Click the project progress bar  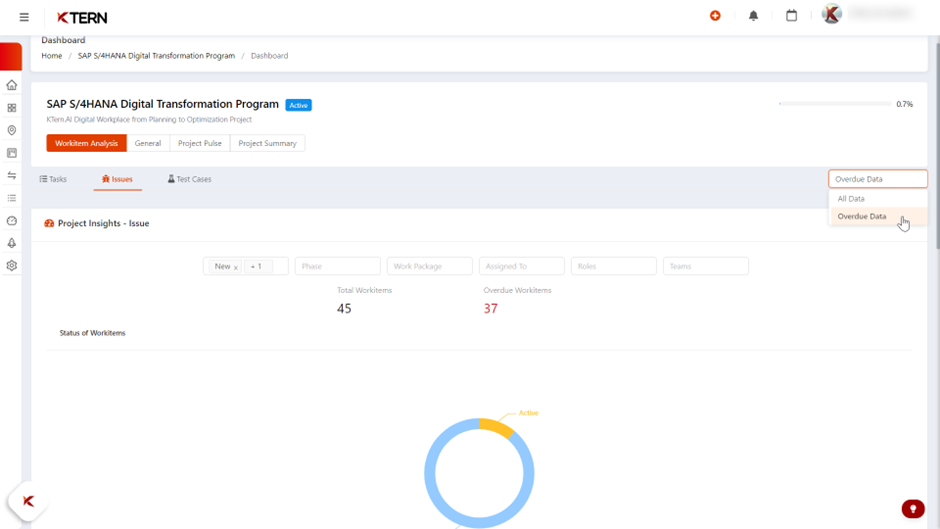(x=834, y=104)
